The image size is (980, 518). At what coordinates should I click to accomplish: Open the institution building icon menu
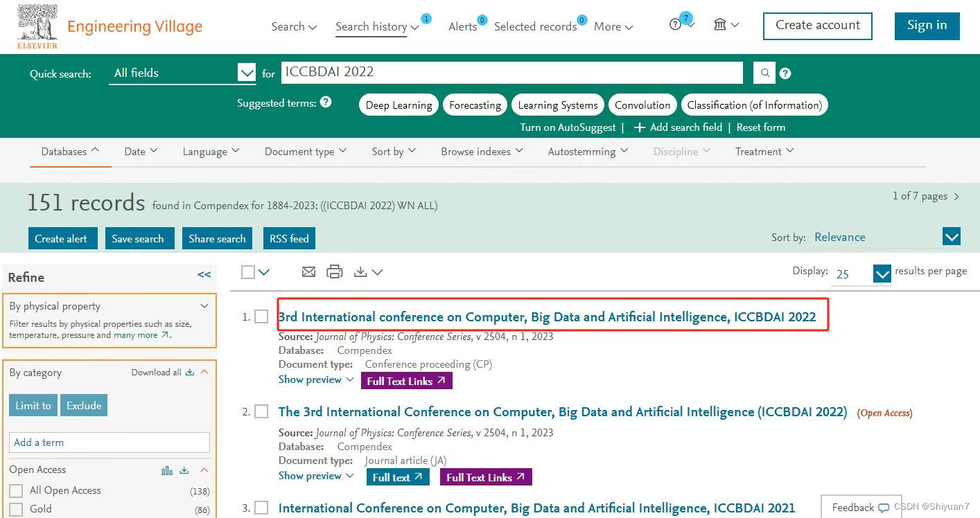[726, 25]
